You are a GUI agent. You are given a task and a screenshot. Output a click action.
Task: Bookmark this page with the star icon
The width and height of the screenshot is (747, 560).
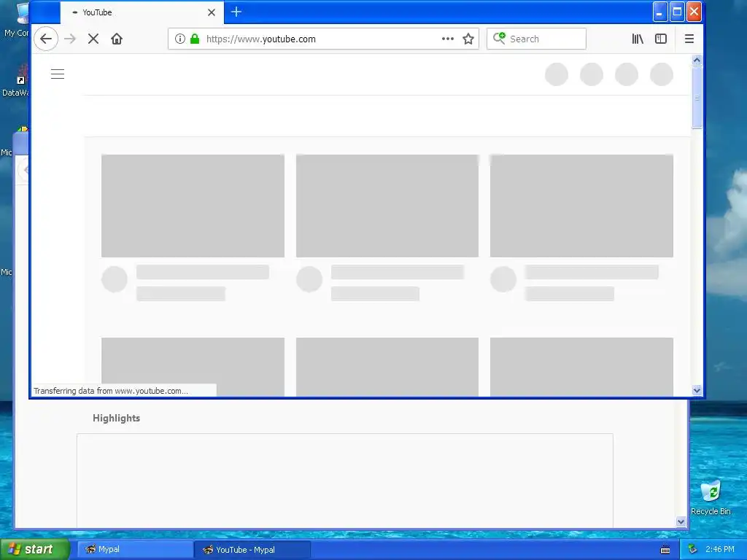pyautogui.click(x=468, y=39)
